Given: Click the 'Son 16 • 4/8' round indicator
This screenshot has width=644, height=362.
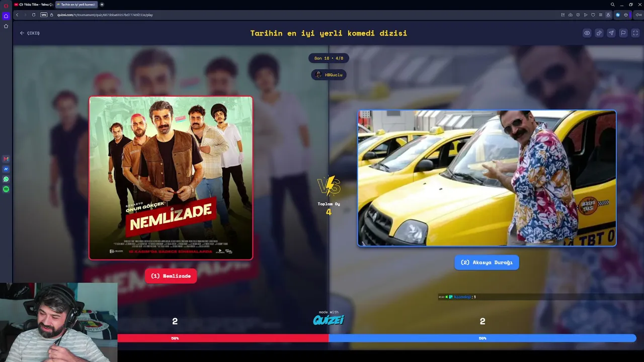Looking at the screenshot, I should point(329,58).
